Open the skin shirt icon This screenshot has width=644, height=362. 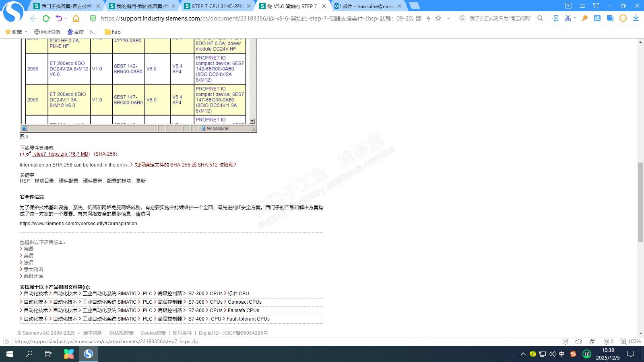(x=596, y=6)
